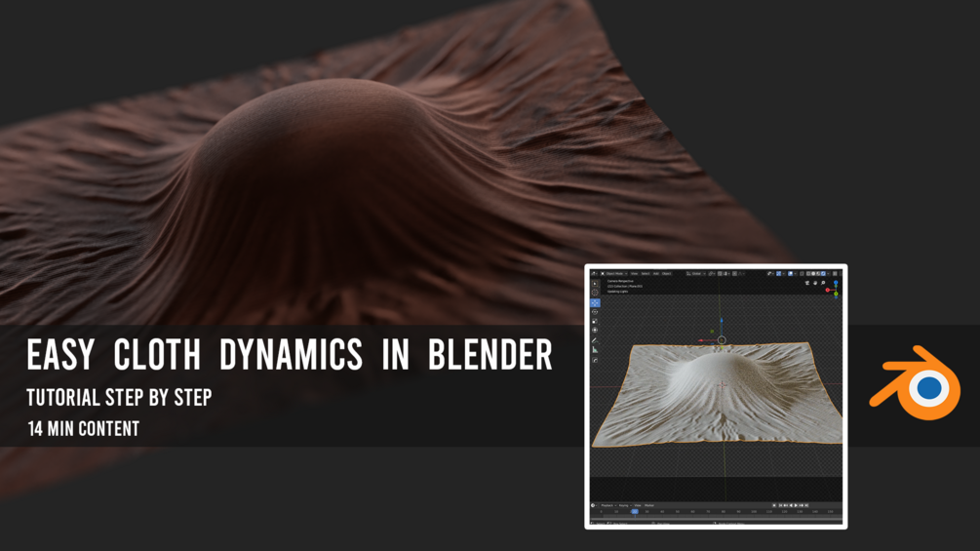Screen dimensions: 980x551
Task: Select the Annotate pencil tool
Action: [x=595, y=340]
